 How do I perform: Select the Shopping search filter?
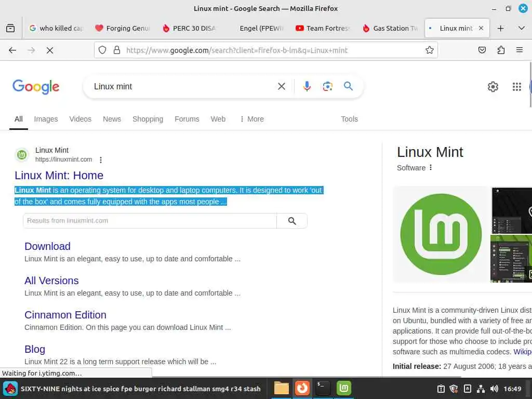(148, 119)
